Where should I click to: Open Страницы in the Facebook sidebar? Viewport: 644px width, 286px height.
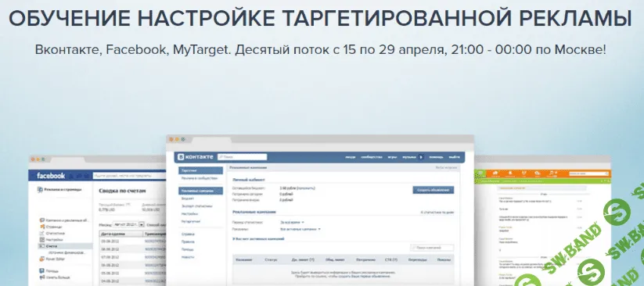pyautogui.click(x=52, y=227)
